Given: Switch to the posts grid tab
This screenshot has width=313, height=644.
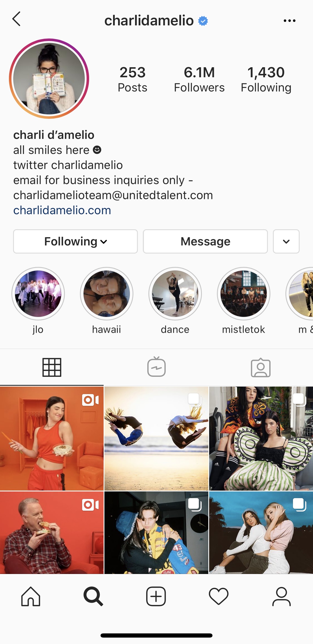Looking at the screenshot, I should tap(52, 367).
